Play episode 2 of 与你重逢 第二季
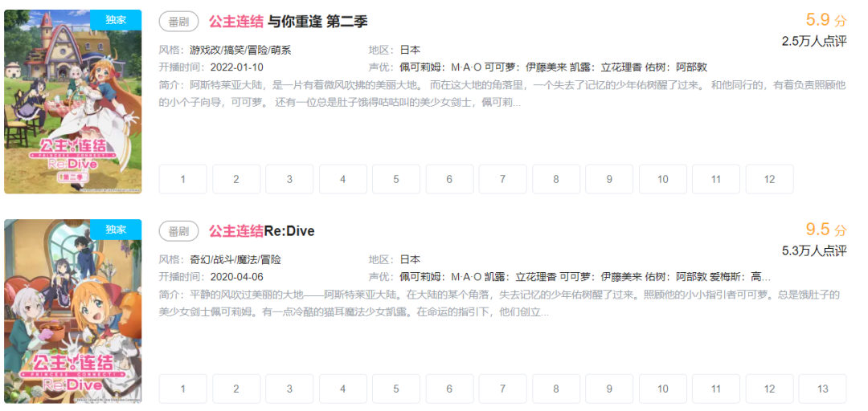This screenshot has height=411, width=868. 235,179
